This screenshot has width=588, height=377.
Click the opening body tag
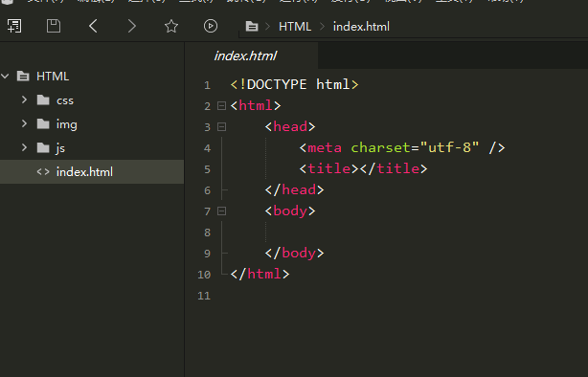pos(290,211)
